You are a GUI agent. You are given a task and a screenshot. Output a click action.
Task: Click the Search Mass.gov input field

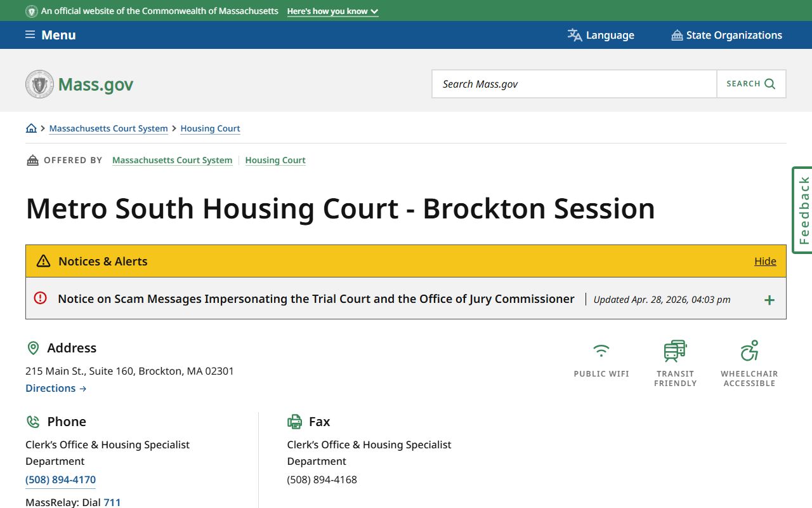(574, 84)
